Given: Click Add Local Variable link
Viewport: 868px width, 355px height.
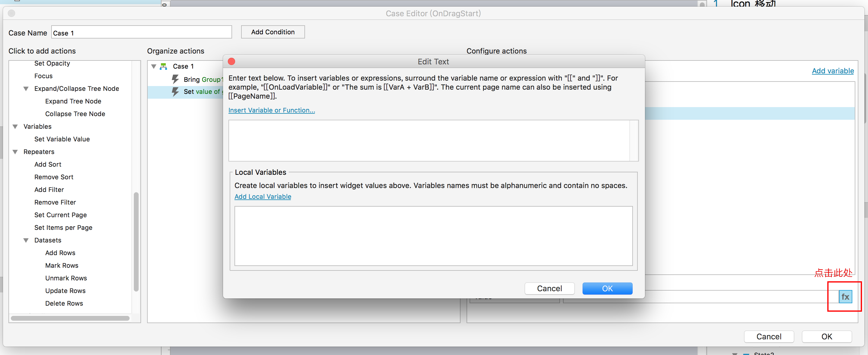Looking at the screenshot, I should click(x=263, y=196).
